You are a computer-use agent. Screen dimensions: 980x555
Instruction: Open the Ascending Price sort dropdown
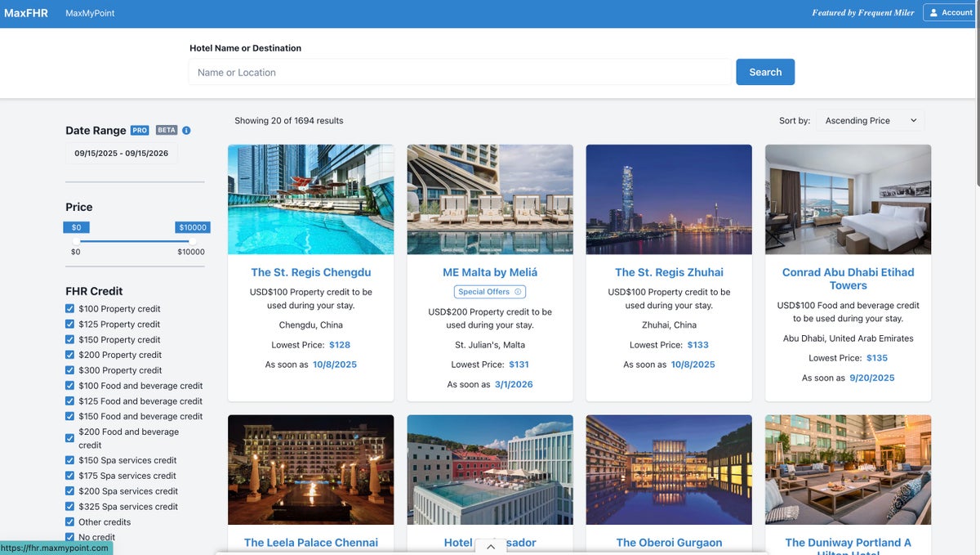pos(870,121)
